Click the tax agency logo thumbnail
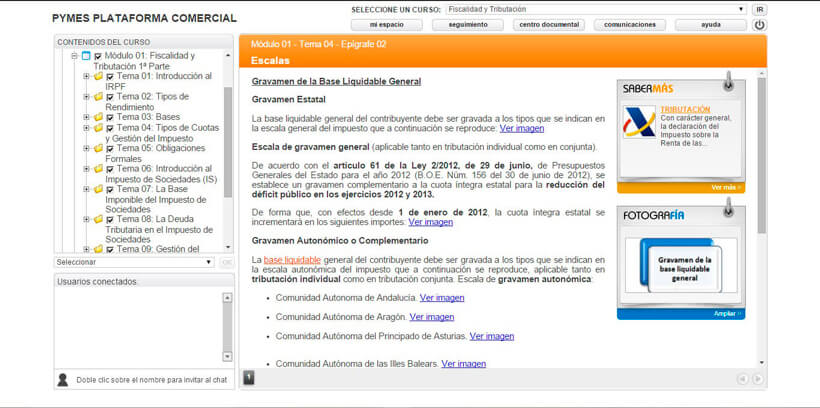 click(x=639, y=122)
